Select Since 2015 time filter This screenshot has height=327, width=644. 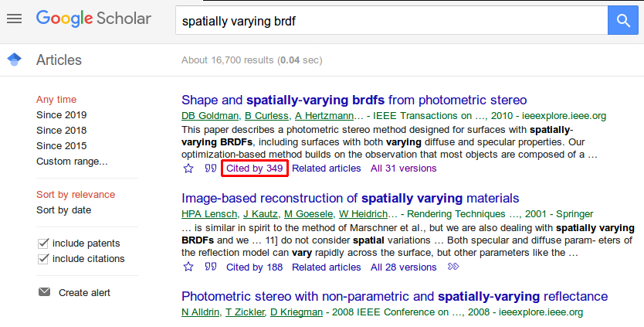click(x=61, y=146)
